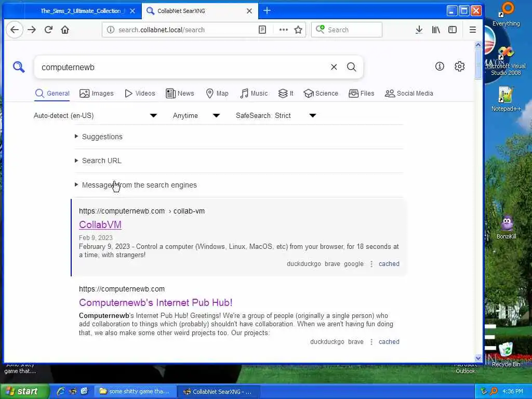Switch to Videos category
This screenshot has width=532, height=399.
point(140,94)
